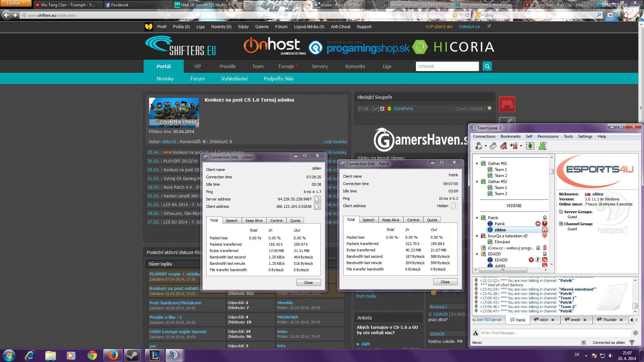Click Close in Patrik Connection Info

pos(445,282)
